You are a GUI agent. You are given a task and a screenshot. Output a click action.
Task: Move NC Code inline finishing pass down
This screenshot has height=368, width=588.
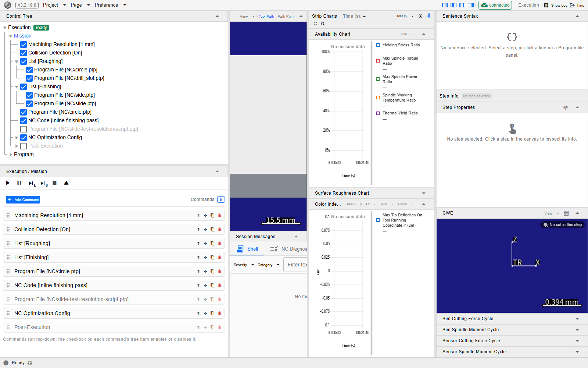coord(205,285)
